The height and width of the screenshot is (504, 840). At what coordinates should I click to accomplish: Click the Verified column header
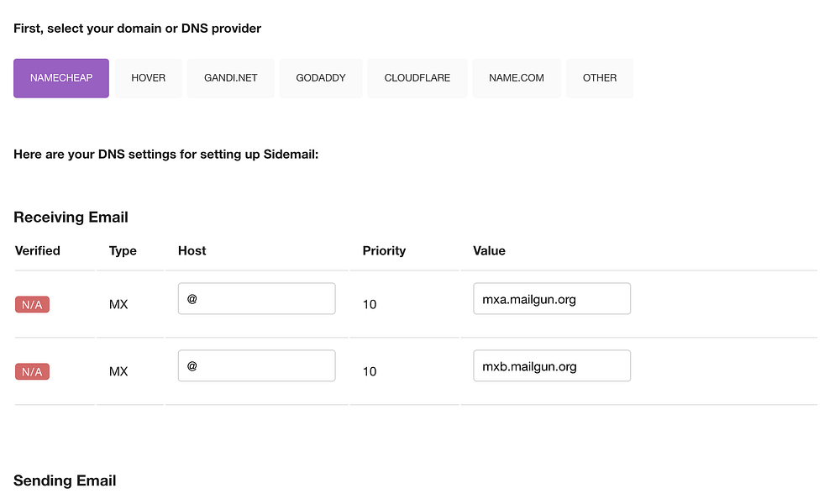(38, 251)
